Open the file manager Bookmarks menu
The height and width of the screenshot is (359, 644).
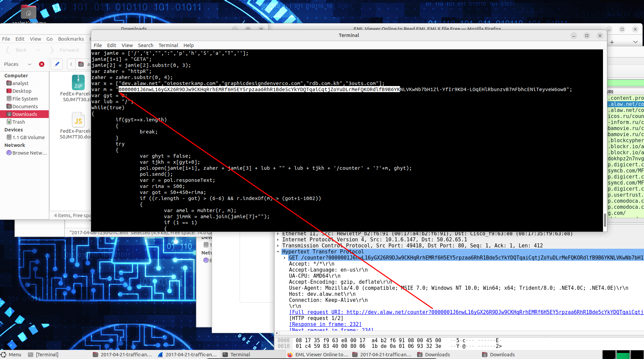(x=71, y=39)
